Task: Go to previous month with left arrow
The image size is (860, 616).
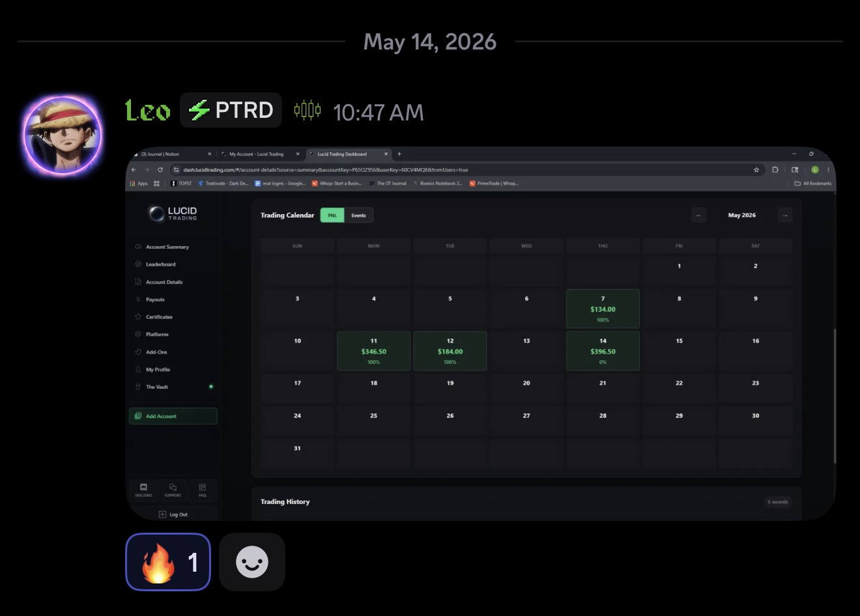Action: click(x=699, y=215)
